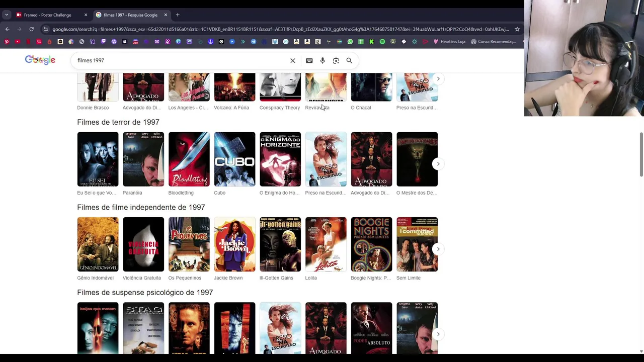Go back with the browser back arrow

[x=7, y=29]
